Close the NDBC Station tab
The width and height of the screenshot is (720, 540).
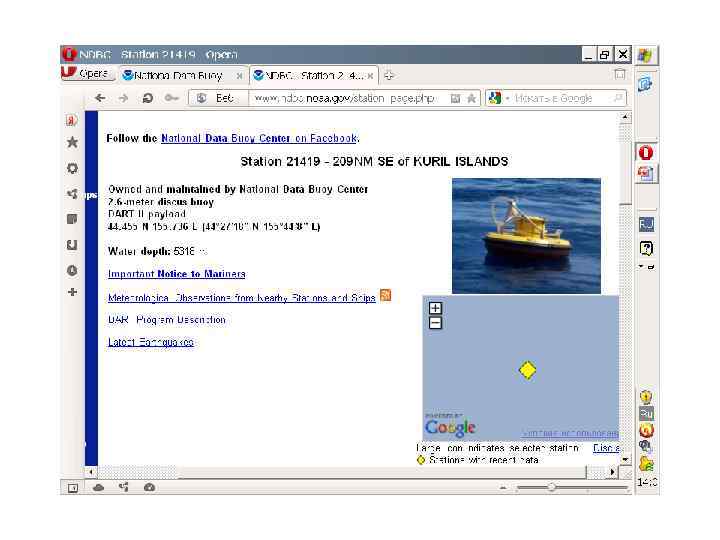coord(370,76)
